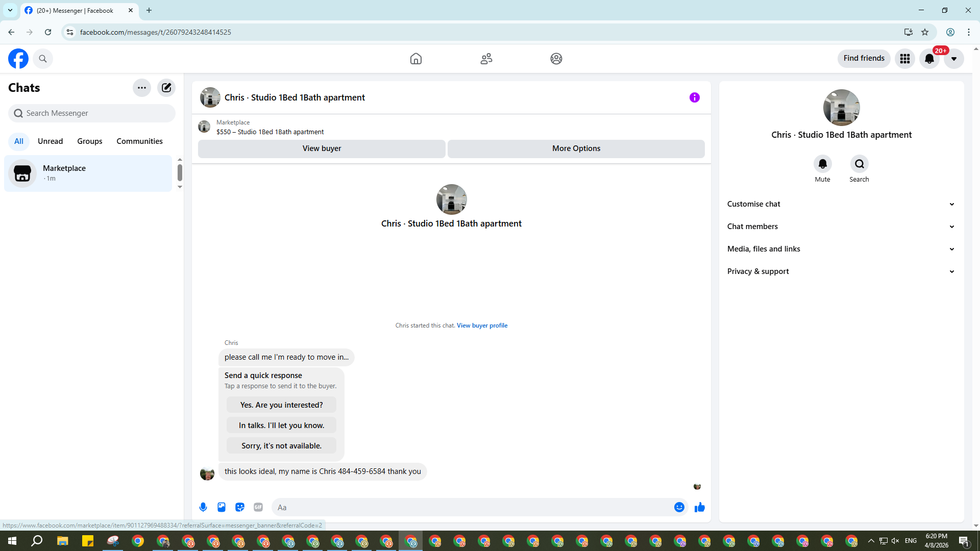
Task: Start a new message with the compose icon
Action: (x=166, y=88)
